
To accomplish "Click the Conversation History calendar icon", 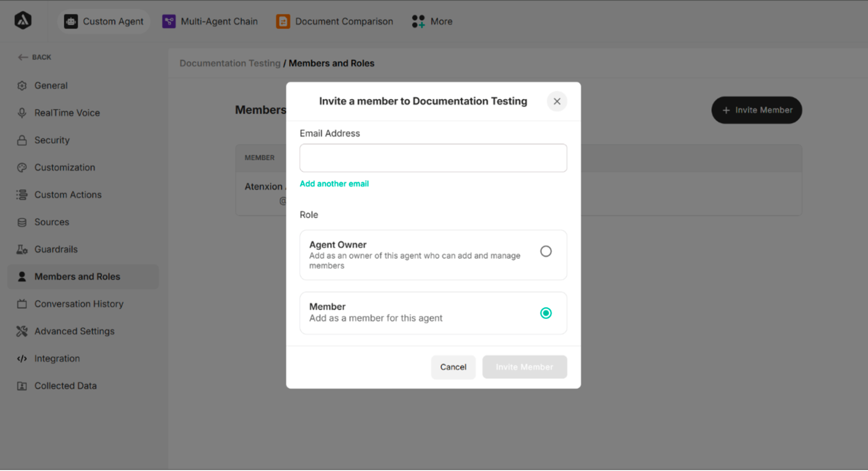I will [22, 304].
